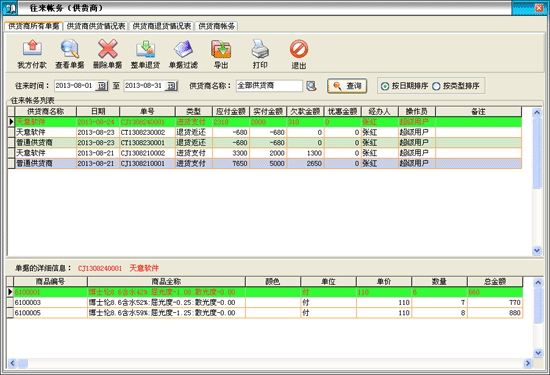
Task: Click amount 1300 in 欠款金额 column
Action: click(314, 153)
